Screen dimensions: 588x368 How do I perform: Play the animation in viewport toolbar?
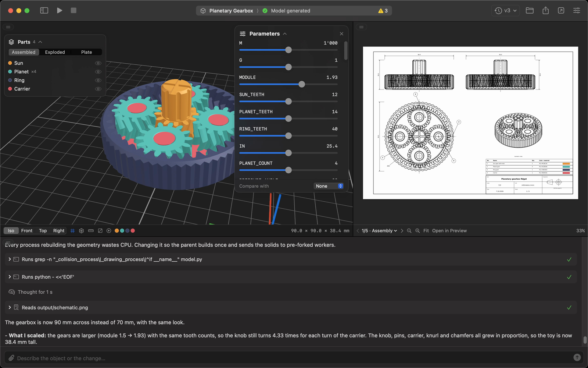(x=109, y=231)
